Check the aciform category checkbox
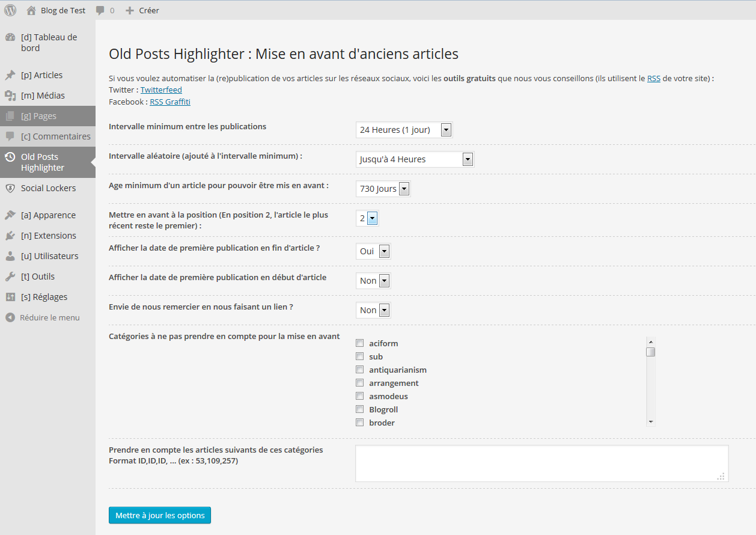The image size is (756, 535). point(360,343)
